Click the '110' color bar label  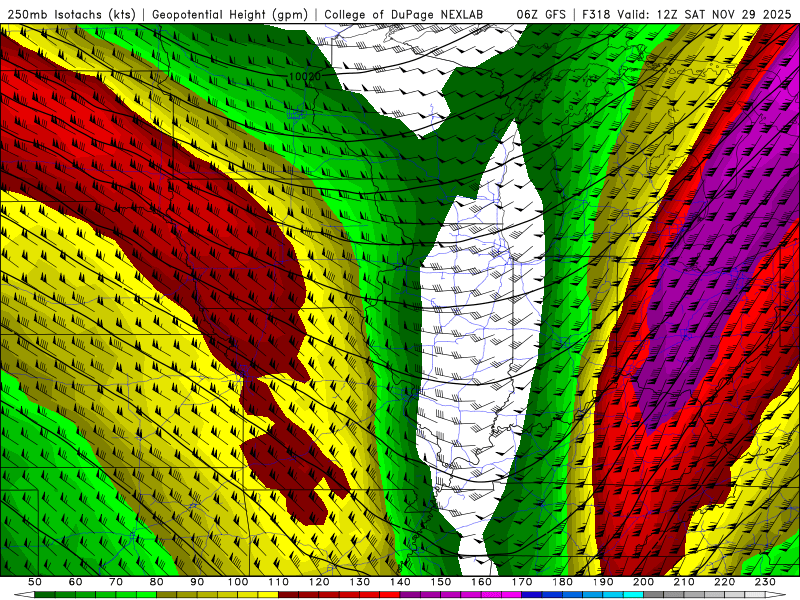(x=279, y=582)
